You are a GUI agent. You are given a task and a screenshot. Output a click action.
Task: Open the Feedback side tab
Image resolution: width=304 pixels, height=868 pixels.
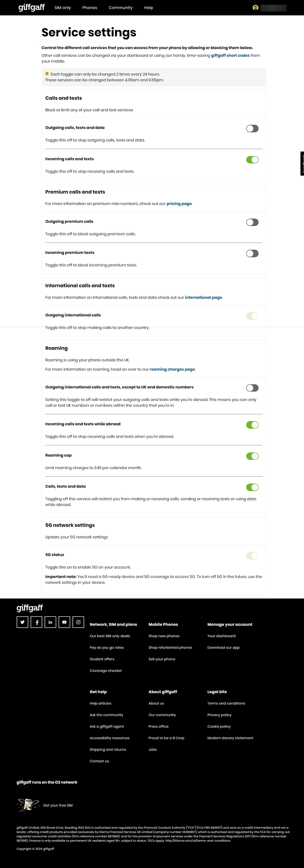[302, 163]
